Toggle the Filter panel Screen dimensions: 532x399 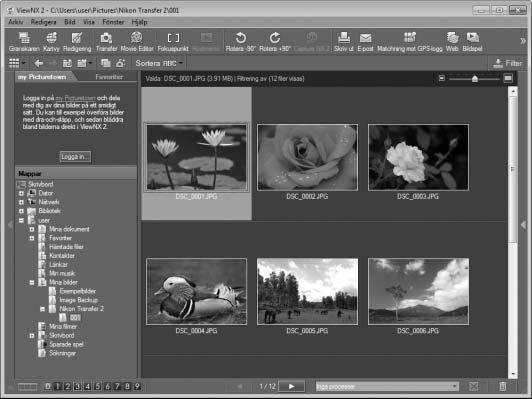(507, 63)
